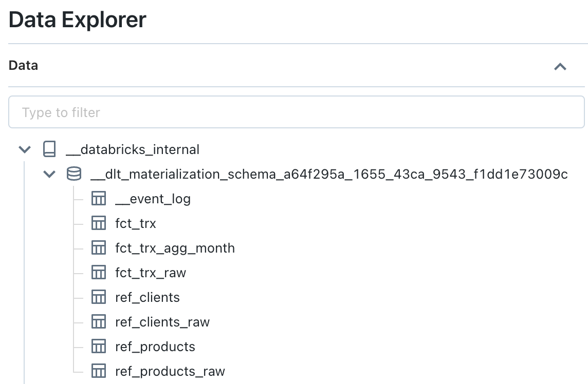Viewport: 588px width, 384px height.
Task: Click the table icon beside ref_products_raw
Action: pyautogui.click(x=98, y=371)
